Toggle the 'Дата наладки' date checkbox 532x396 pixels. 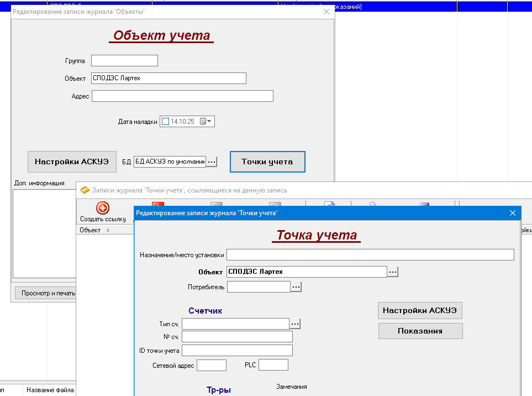pos(166,122)
